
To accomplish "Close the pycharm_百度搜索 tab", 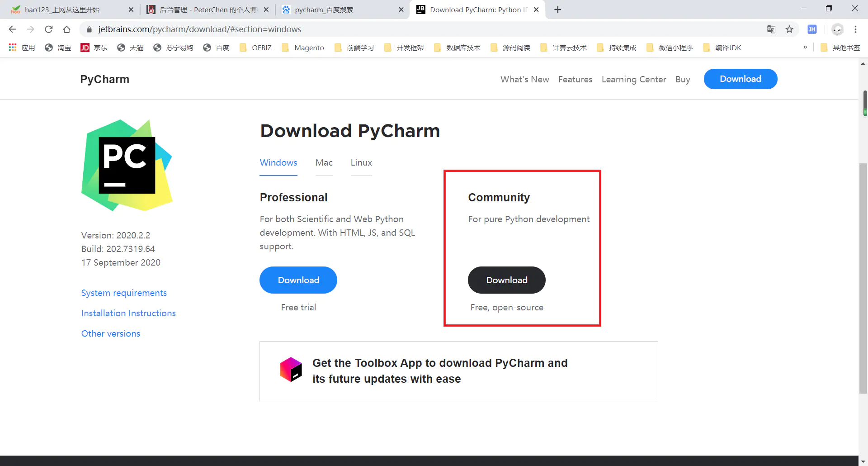I will tap(401, 10).
